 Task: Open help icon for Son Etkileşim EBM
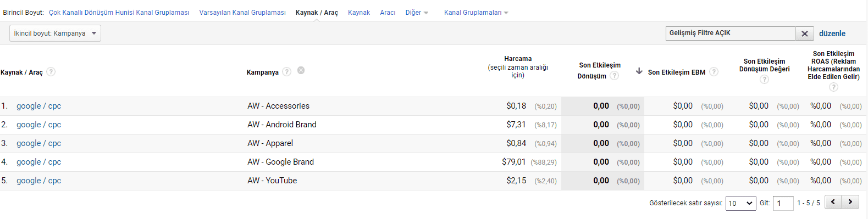714,72
